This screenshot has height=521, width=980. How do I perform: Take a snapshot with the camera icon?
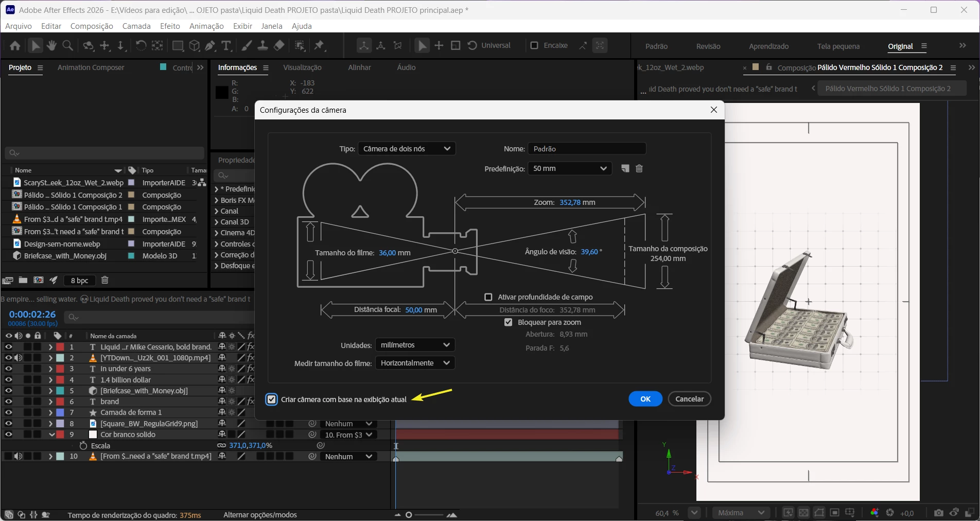tap(939, 513)
